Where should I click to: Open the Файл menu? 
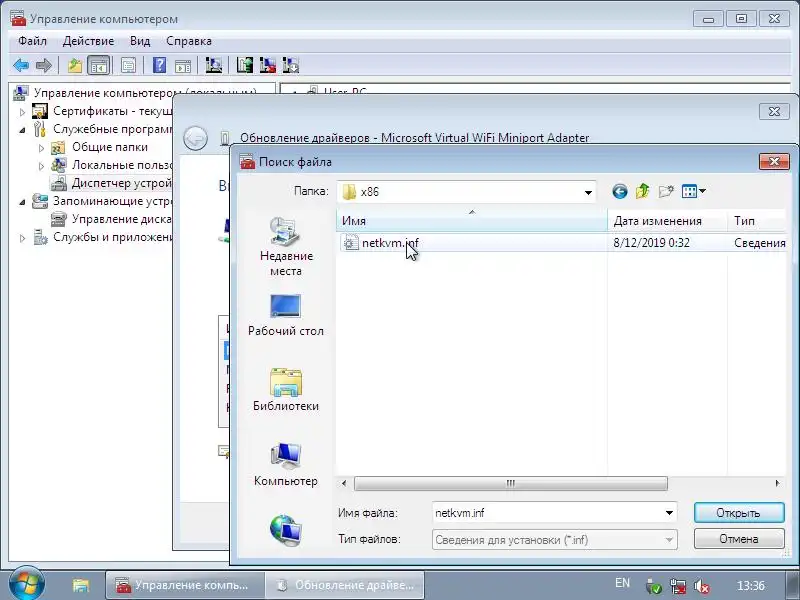coord(32,41)
